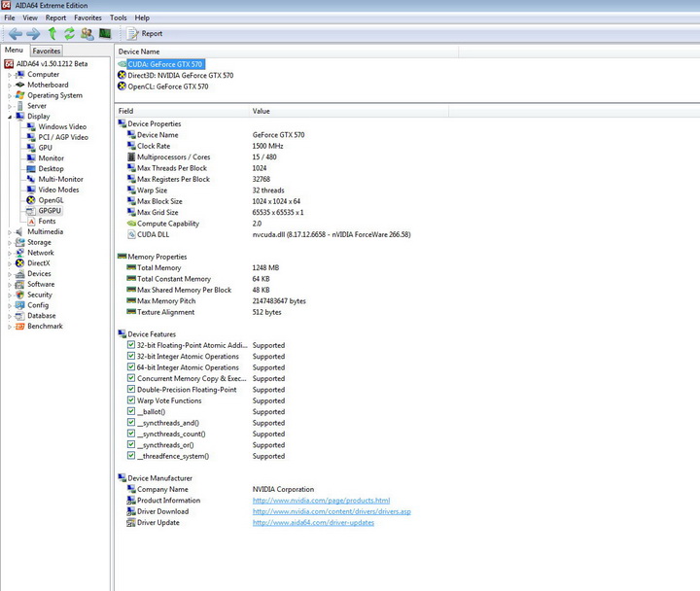
Task: Collapse the Display tree node
Action: (x=10, y=117)
